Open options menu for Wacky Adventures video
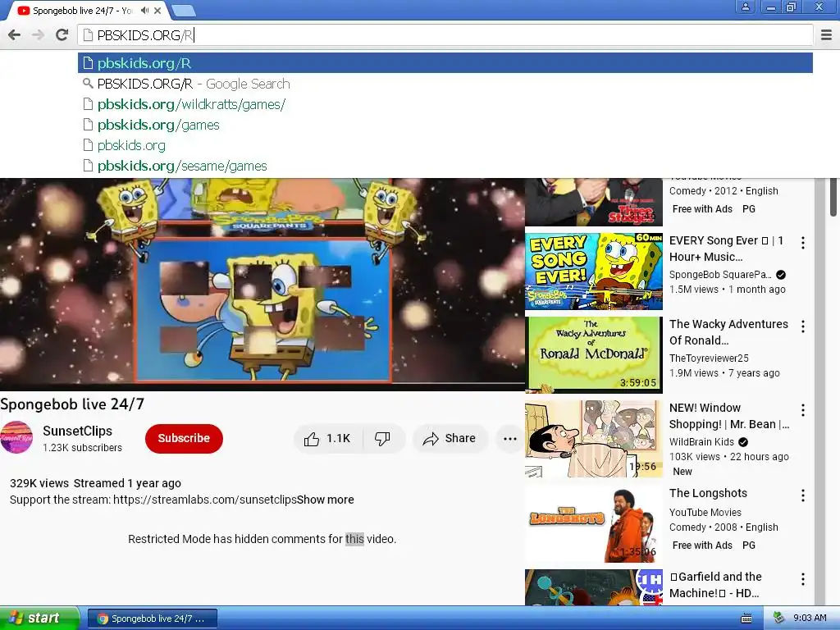840x630 pixels. pos(802,326)
